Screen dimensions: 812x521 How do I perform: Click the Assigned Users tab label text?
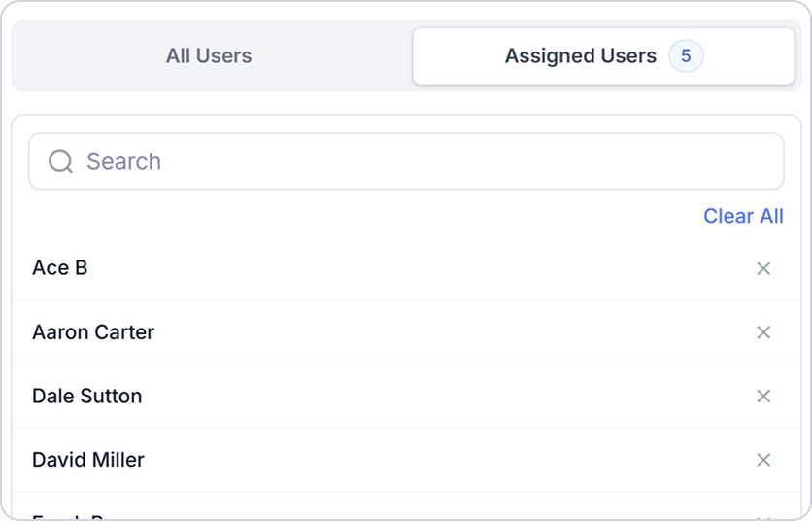tap(581, 56)
